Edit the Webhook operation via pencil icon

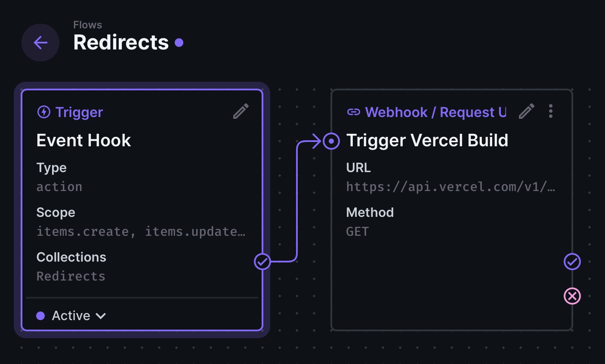point(526,111)
